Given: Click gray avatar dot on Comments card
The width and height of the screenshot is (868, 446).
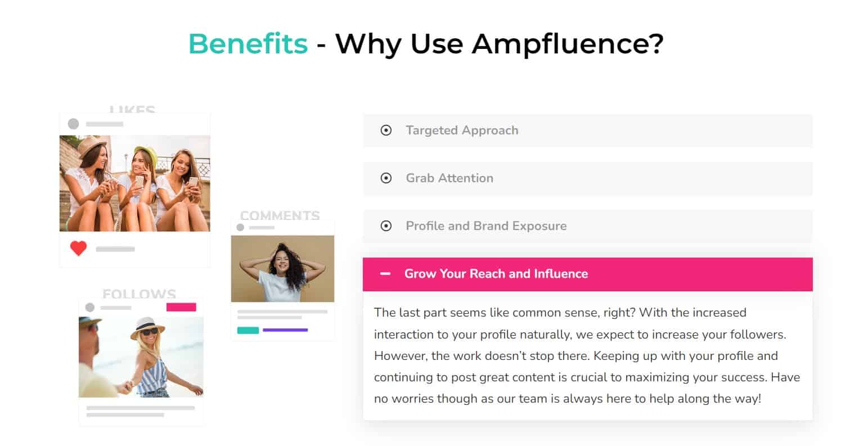Looking at the screenshot, I should pos(240,227).
